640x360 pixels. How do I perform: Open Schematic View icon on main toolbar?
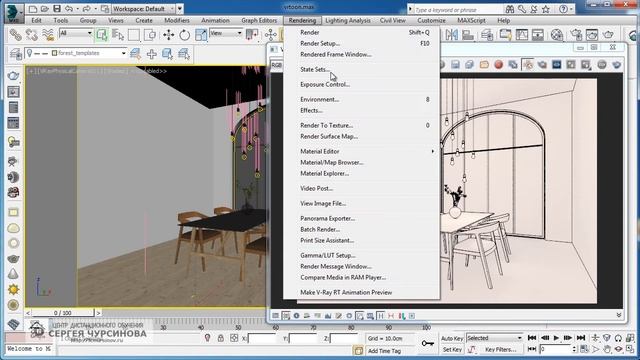coord(538,35)
